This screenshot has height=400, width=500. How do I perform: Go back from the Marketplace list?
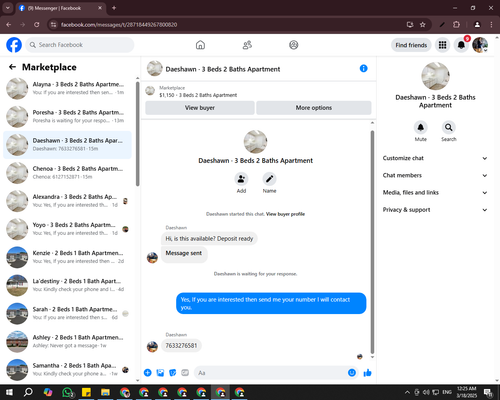coord(12,67)
